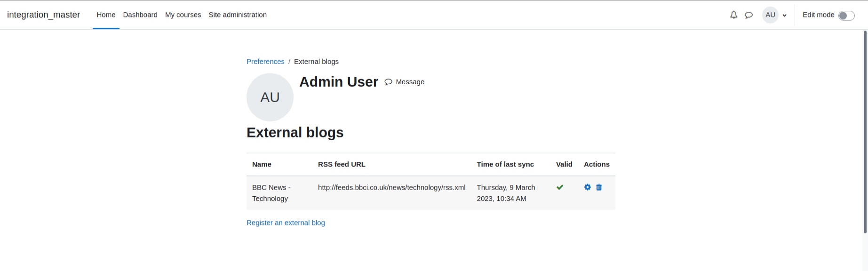Image resolution: width=868 pixels, height=271 pixels.
Task: Click Register an external blog link
Action: point(286,223)
